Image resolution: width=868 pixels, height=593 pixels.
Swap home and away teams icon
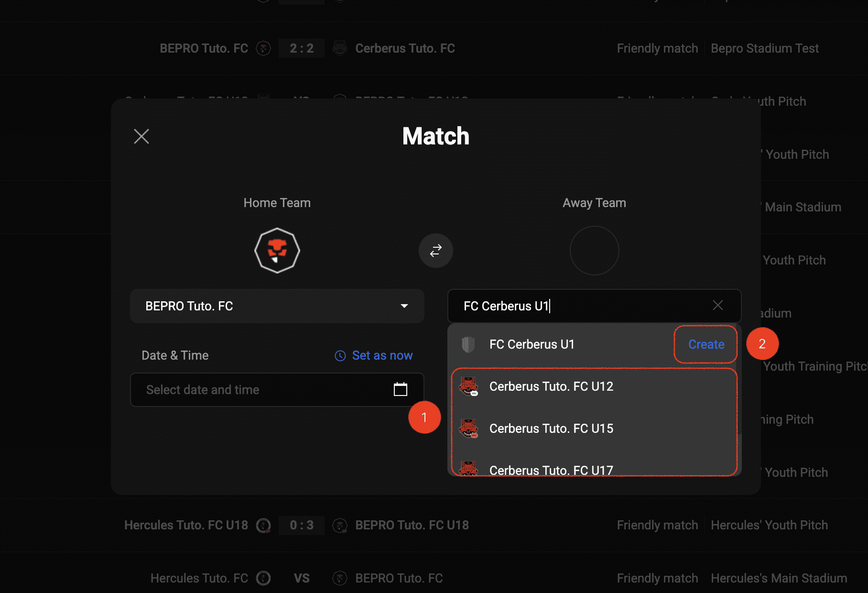[x=436, y=251]
